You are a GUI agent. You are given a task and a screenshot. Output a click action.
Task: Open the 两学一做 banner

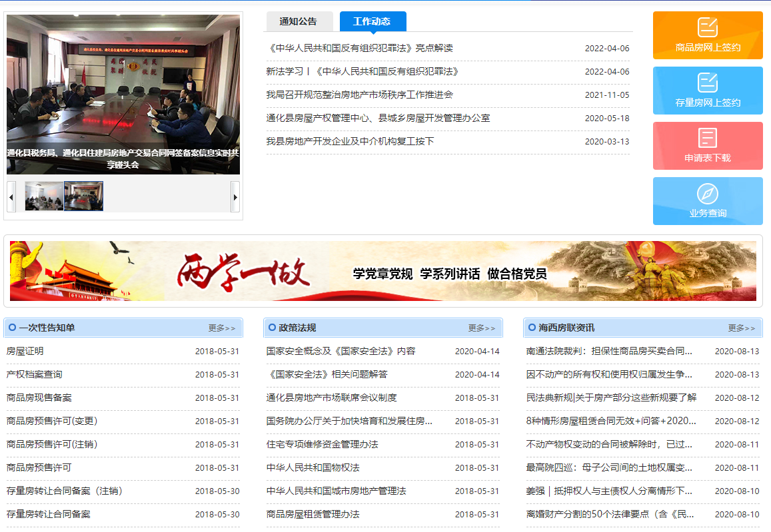383,271
